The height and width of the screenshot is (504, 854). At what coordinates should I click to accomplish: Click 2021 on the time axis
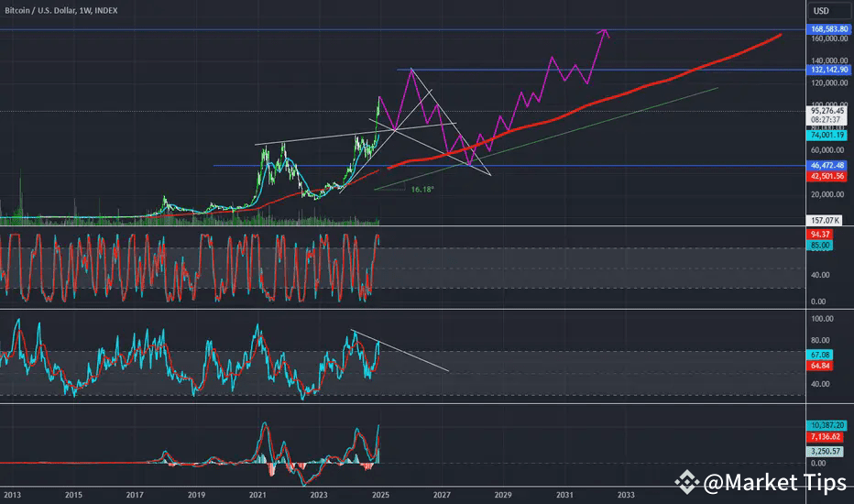coord(257,495)
